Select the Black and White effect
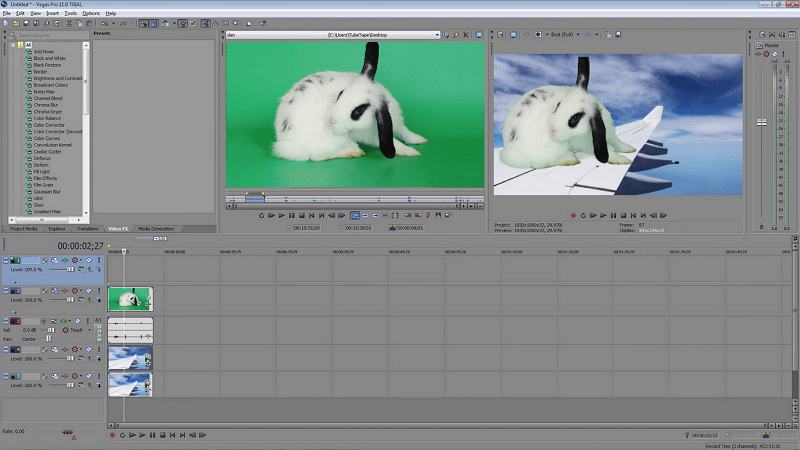The width and height of the screenshot is (800, 450). click(49, 58)
